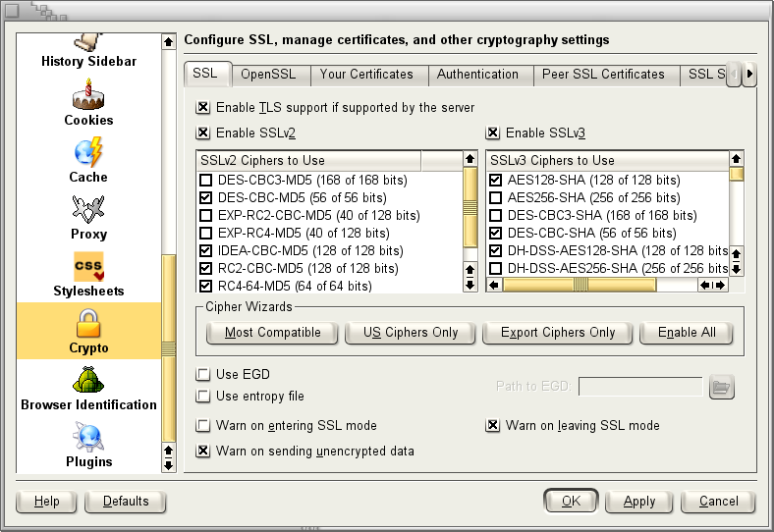Toggle Warn on sending unencrypted data
The width and height of the screenshot is (774, 532).
pyautogui.click(x=202, y=451)
